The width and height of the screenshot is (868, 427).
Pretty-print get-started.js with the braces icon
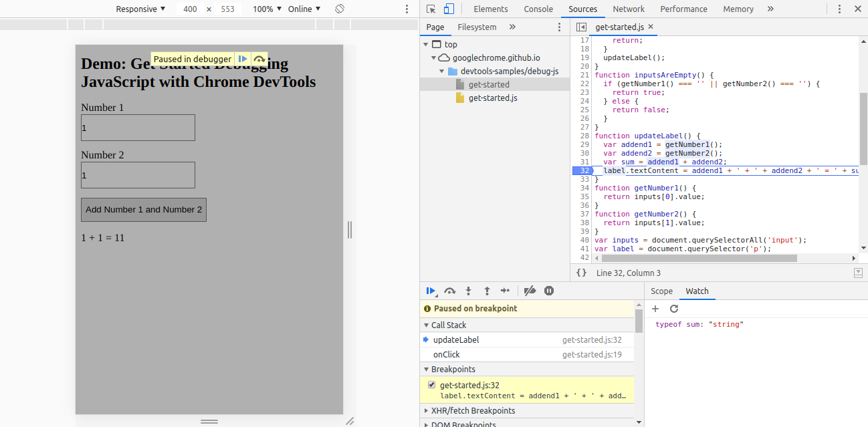pos(581,272)
